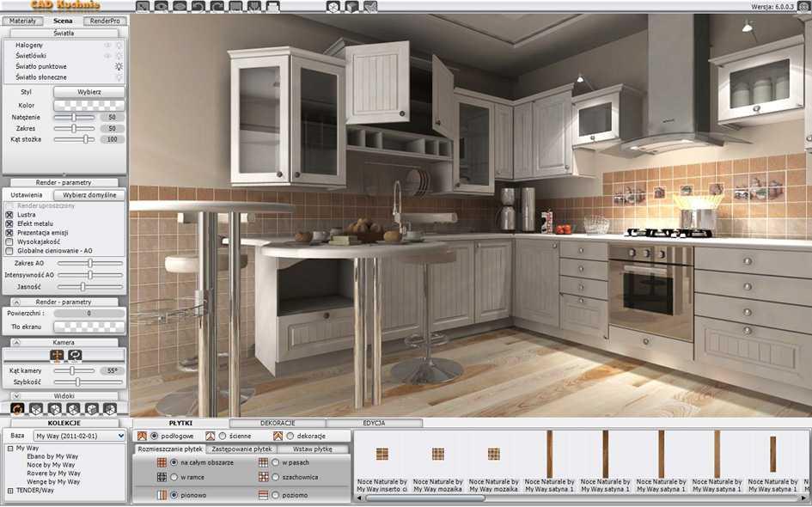Click the ellipse icon left of the undo arrow

coord(180,7)
